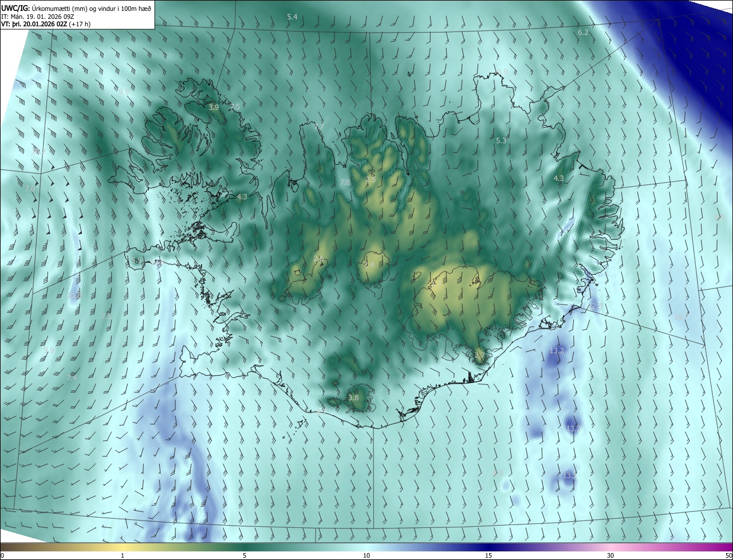Click the 5 tick on the color legend
The width and height of the screenshot is (733, 560).
click(245, 555)
